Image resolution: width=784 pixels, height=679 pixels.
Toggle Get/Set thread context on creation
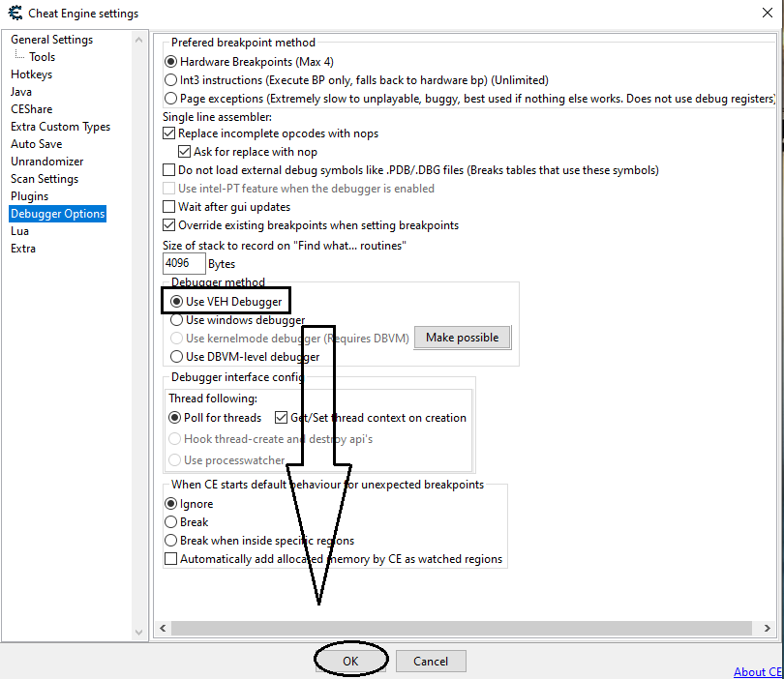371,418
